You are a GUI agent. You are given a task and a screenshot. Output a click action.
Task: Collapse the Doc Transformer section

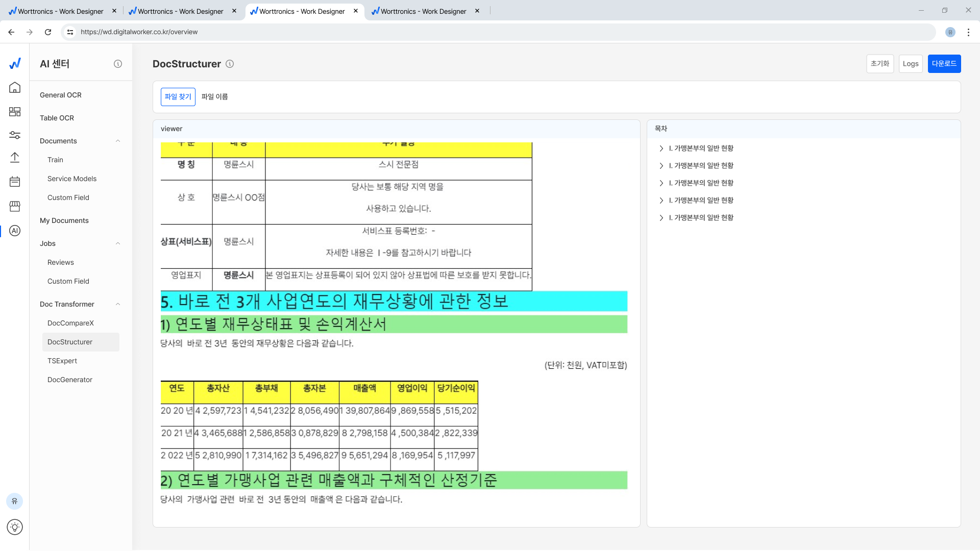click(x=118, y=304)
